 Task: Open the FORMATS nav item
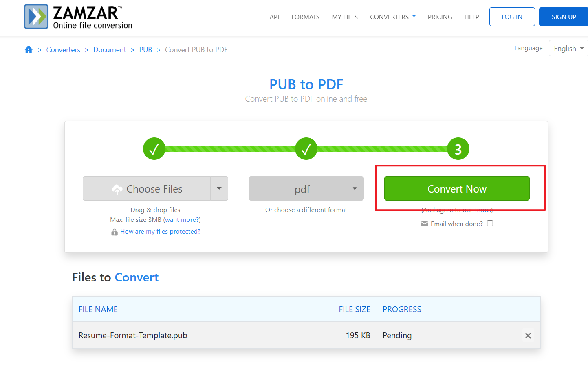pyautogui.click(x=305, y=17)
